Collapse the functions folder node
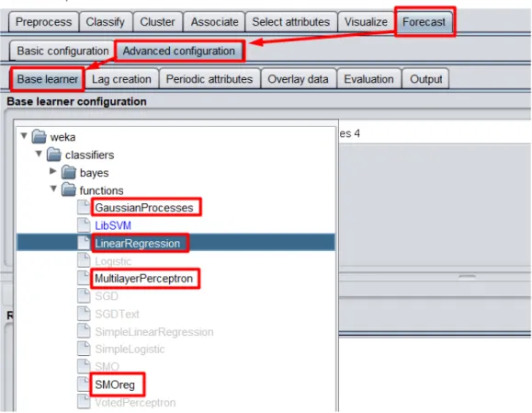The height and width of the screenshot is (413, 532). [x=53, y=189]
